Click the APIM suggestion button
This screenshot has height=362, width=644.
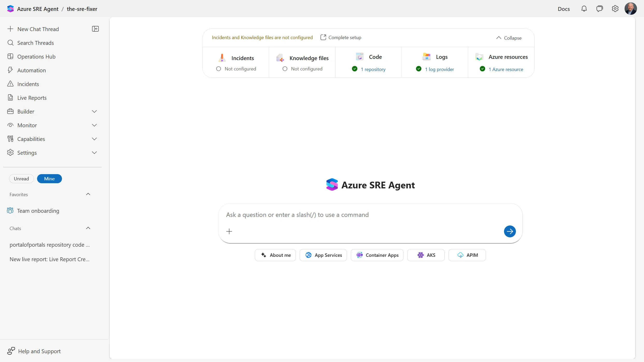pyautogui.click(x=467, y=255)
